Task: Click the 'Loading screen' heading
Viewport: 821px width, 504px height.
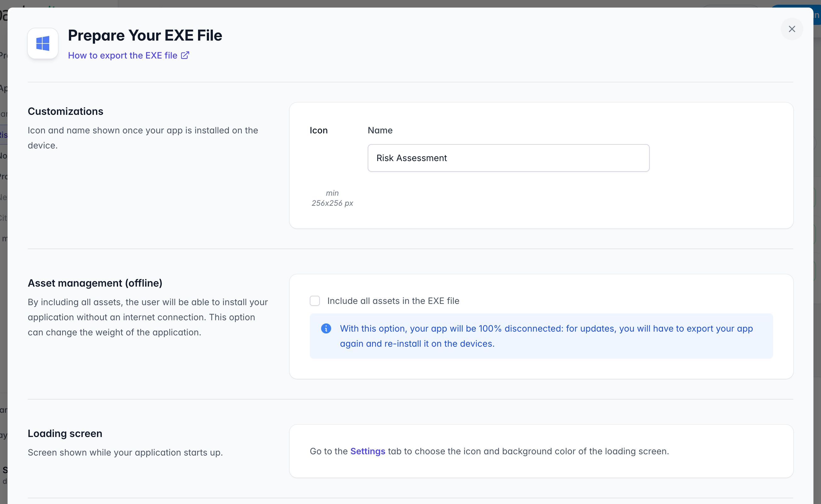Action: 65,433
